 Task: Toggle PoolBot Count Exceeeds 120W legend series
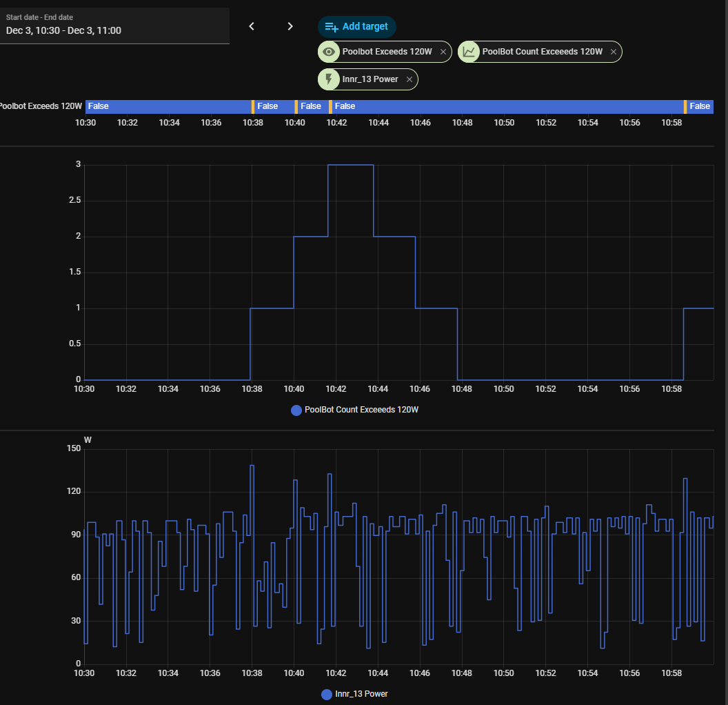pos(361,410)
